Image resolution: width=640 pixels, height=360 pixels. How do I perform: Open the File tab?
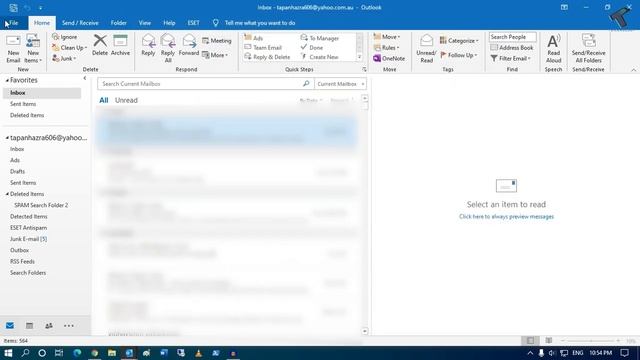coord(13,23)
